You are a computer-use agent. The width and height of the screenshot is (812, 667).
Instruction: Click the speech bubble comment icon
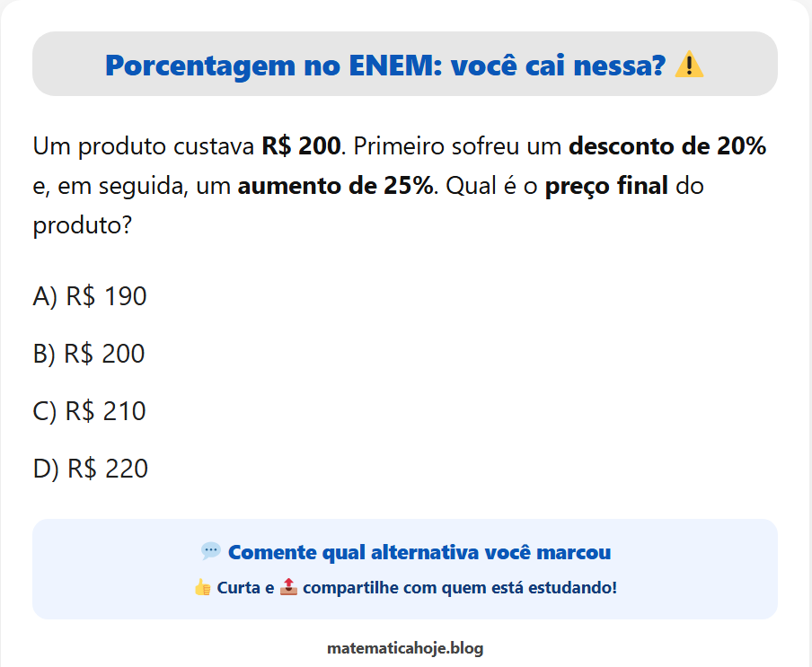(211, 551)
